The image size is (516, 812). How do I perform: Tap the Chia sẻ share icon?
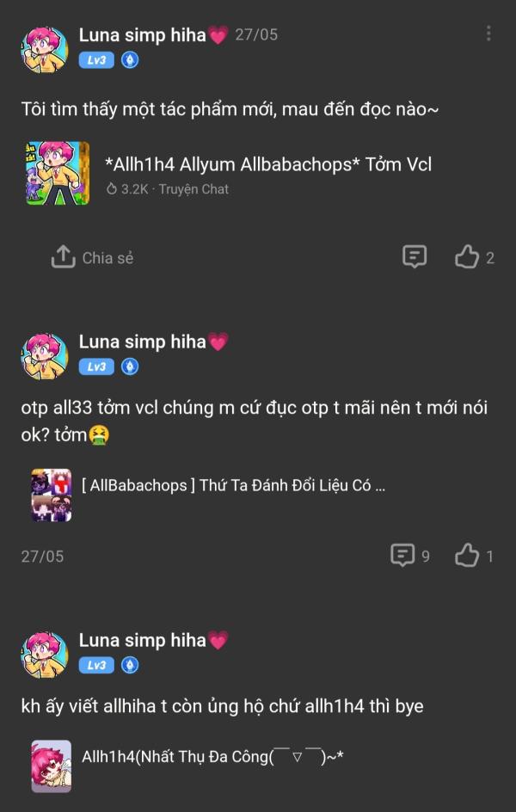point(63,257)
